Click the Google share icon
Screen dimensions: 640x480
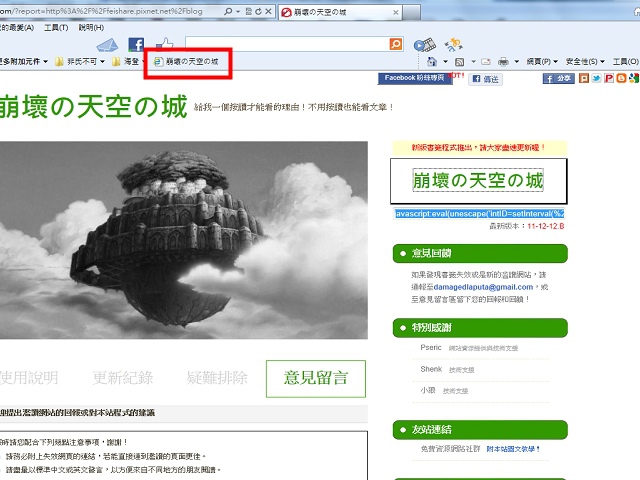[634, 78]
